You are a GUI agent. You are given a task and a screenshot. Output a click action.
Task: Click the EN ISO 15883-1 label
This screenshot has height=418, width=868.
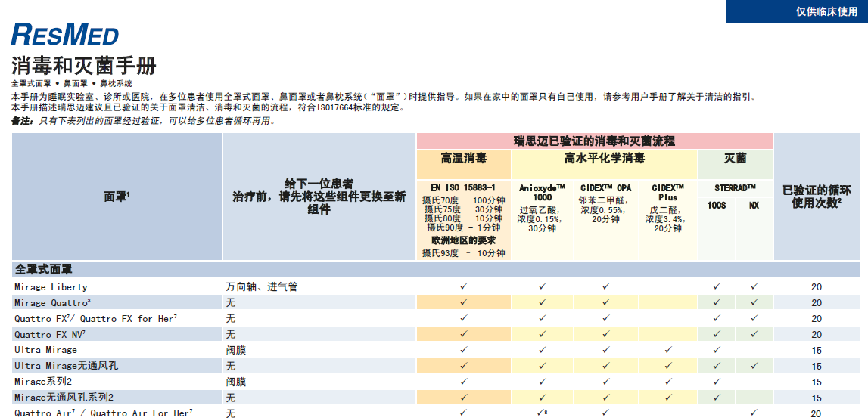point(463,188)
